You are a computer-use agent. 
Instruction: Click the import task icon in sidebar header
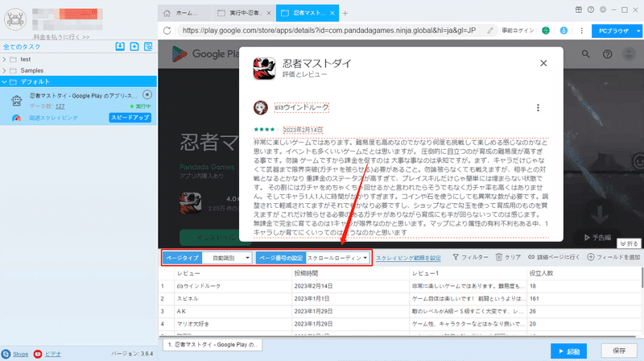(x=120, y=47)
